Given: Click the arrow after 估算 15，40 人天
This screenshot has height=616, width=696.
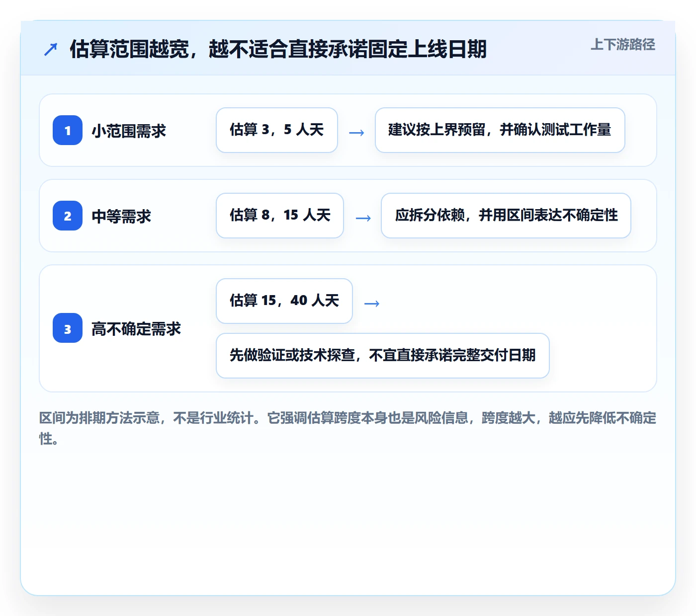Looking at the screenshot, I should tap(372, 304).
